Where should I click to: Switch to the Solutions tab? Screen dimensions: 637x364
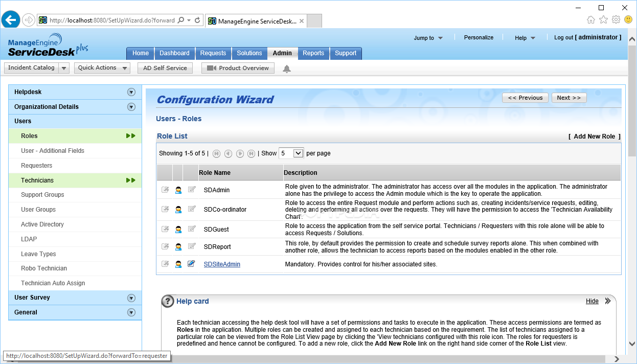point(249,53)
